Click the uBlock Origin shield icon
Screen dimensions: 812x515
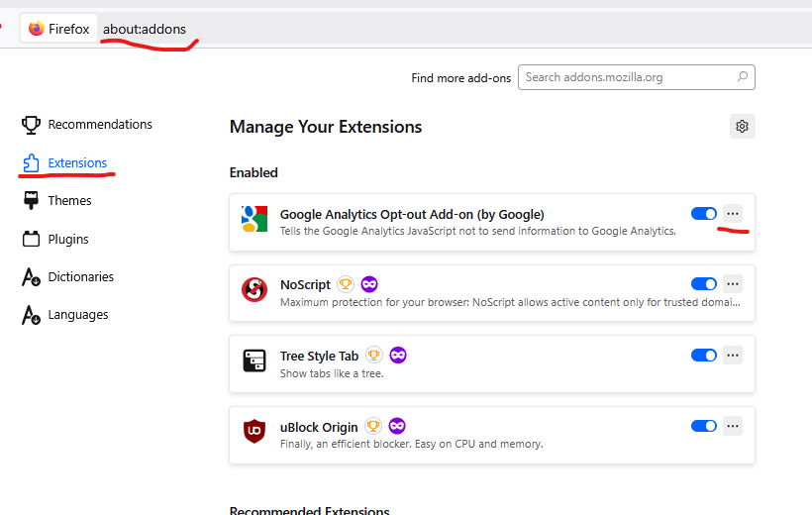click(x=254, y=431)
